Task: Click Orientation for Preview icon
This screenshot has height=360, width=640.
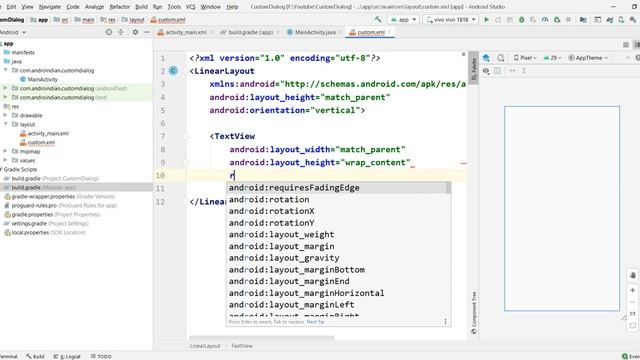Action: [501, 58]
